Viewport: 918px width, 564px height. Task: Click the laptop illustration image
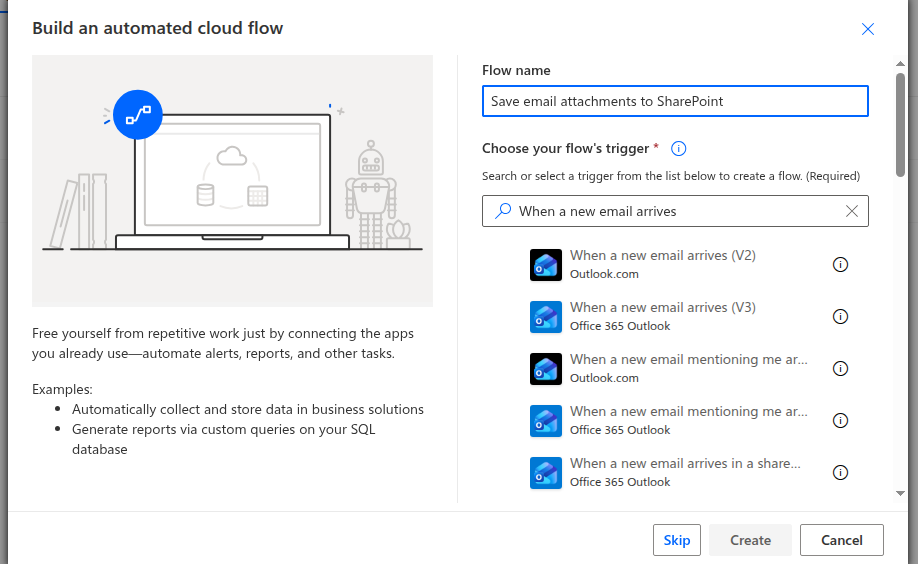pyautogui.click(x=232, y=181)
